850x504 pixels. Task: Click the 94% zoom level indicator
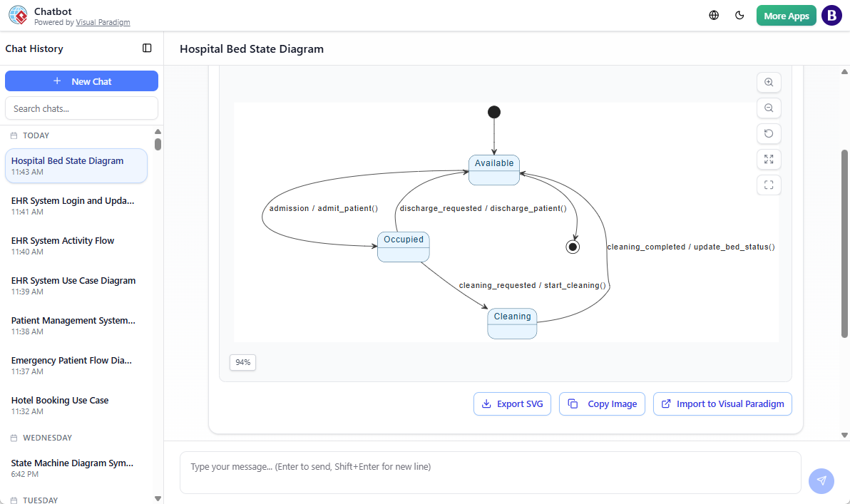click(x=243, y=362)
